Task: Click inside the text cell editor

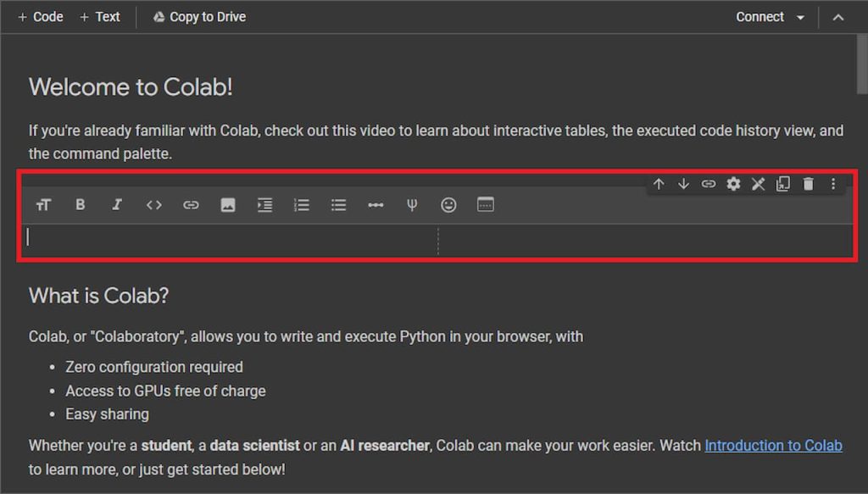Action: [x=229, y=238]
